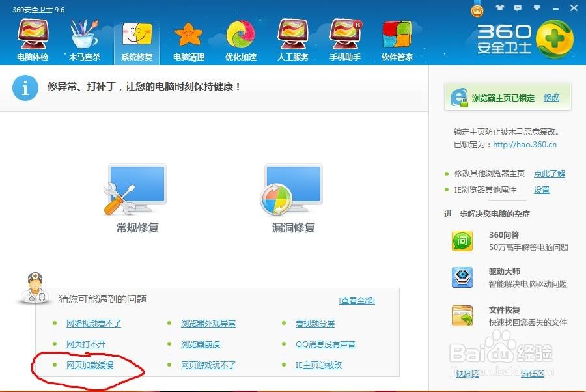Click 驱动大师 title text
The width and height of the screenshot is (586, 392).
pos(505,272)
